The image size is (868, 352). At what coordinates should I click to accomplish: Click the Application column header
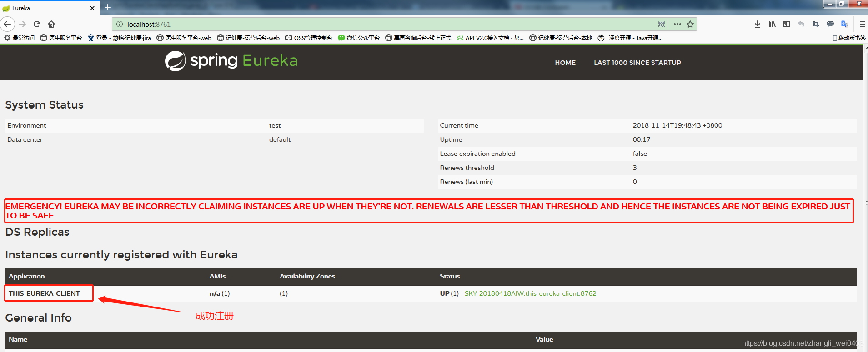tap(27, 276)
